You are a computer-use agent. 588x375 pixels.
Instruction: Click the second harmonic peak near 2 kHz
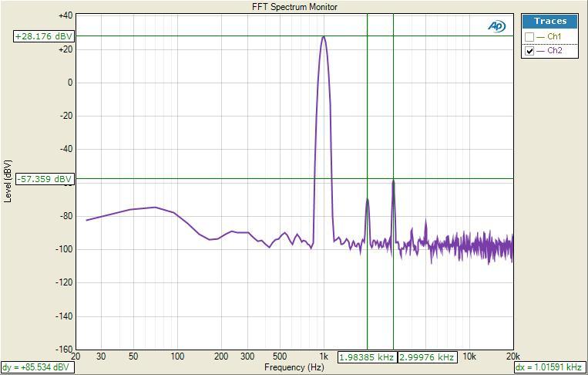click(x=368, y=200)
